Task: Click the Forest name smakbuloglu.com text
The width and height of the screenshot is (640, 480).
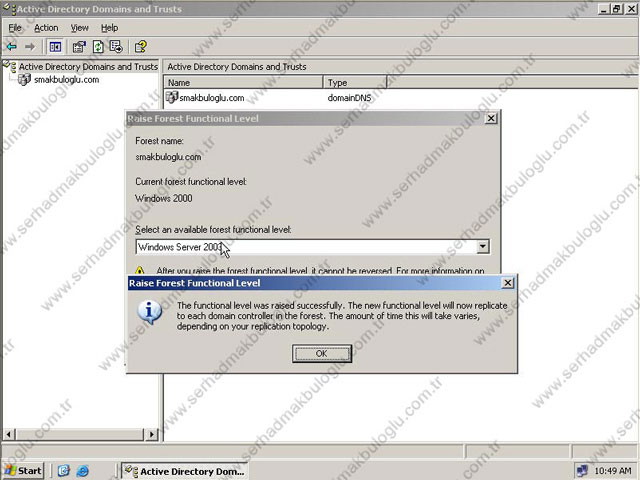Action: point(168,157)
